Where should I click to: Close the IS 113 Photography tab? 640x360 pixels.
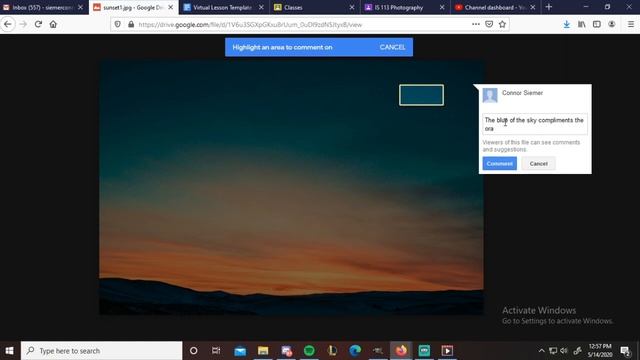click(x=442, y=7)
